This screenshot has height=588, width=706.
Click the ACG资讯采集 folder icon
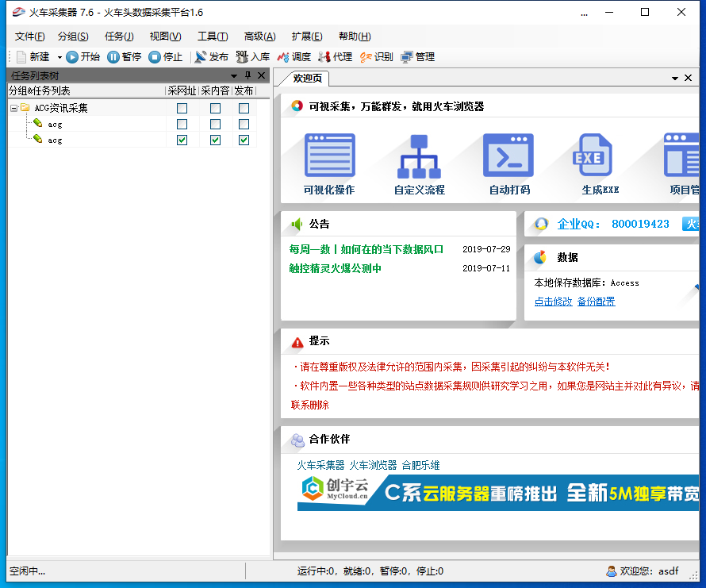25,108
